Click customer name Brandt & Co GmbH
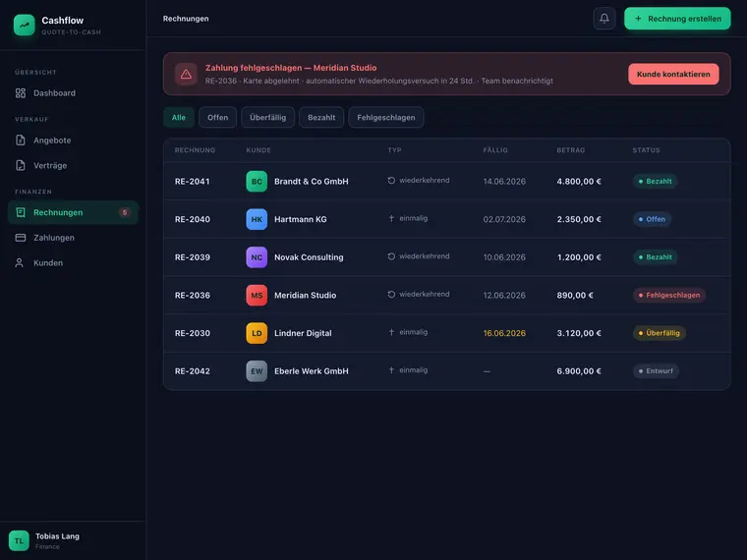The image size is (747, 560). coord(312,182)
